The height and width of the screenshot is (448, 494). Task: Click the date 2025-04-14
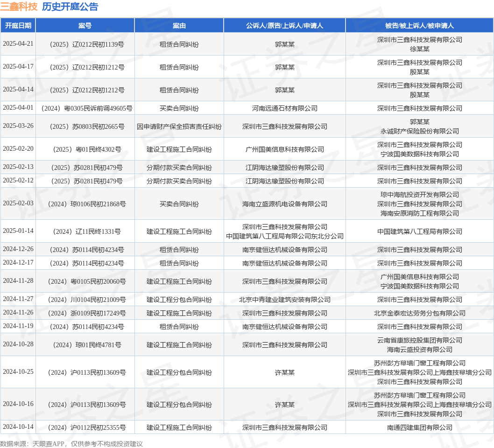18,90
